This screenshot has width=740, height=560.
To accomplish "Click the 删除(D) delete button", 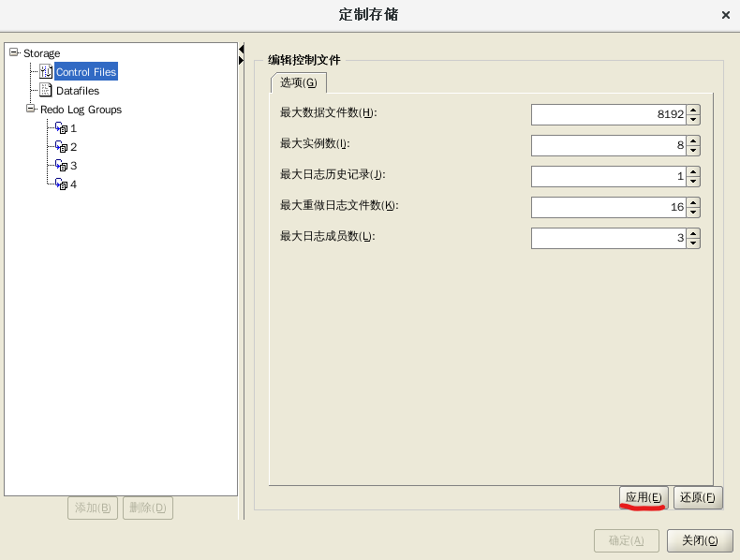I will point(148,508).
